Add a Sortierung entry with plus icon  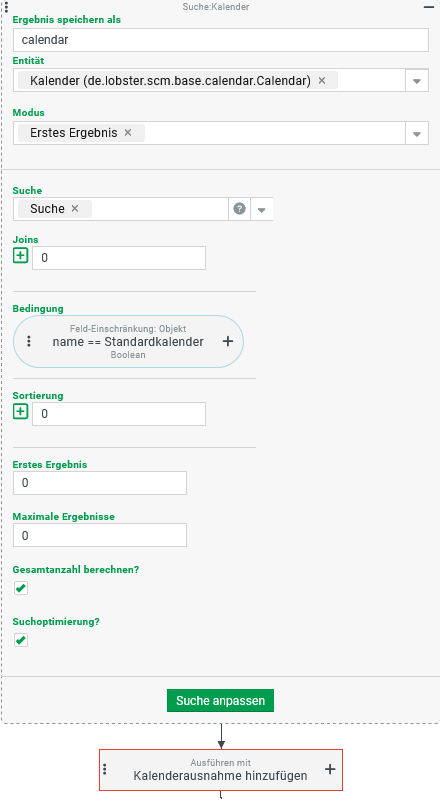point(21,412)
